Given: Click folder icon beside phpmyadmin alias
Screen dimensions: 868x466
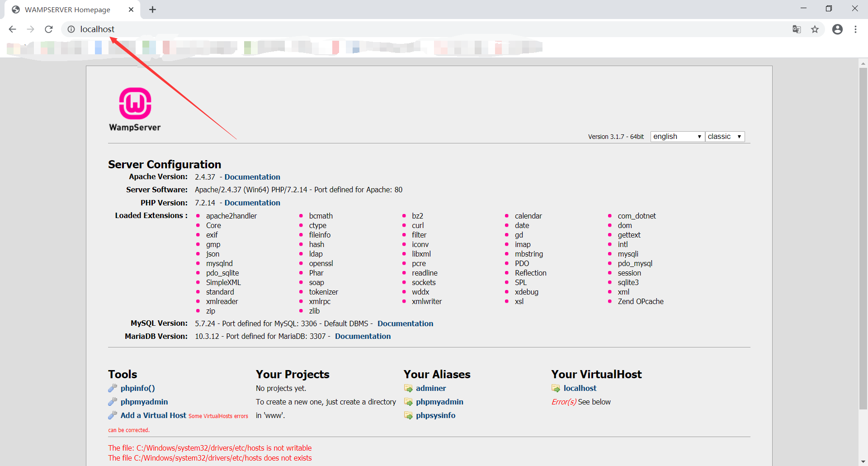Looking at the screenshot, I should pyautogui.click(x=408, y=402).
